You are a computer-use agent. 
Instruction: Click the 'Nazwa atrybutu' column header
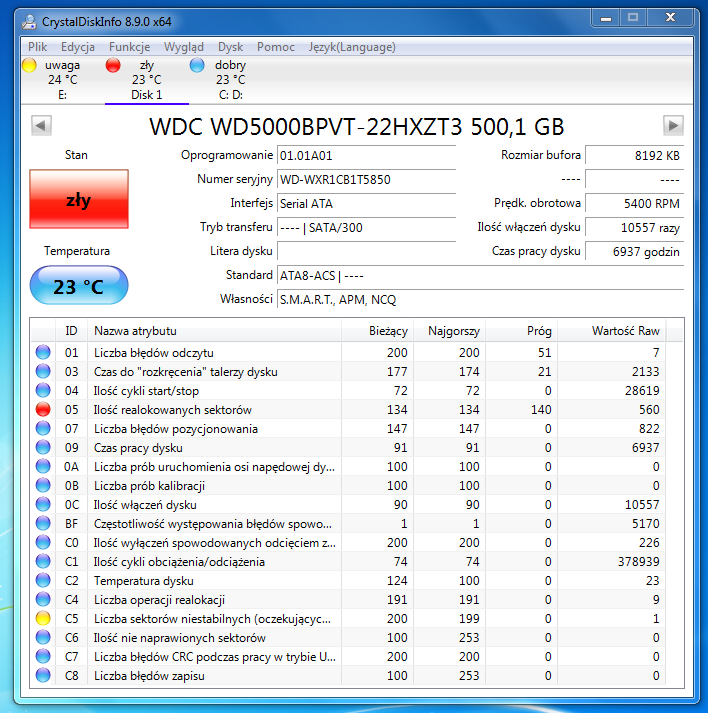point(214,331)
